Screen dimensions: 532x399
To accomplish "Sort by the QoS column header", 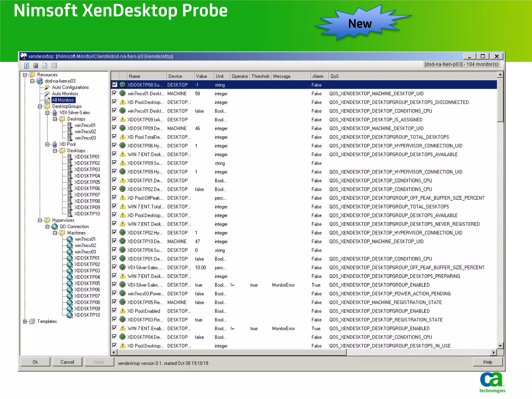I will pos(412,76).
